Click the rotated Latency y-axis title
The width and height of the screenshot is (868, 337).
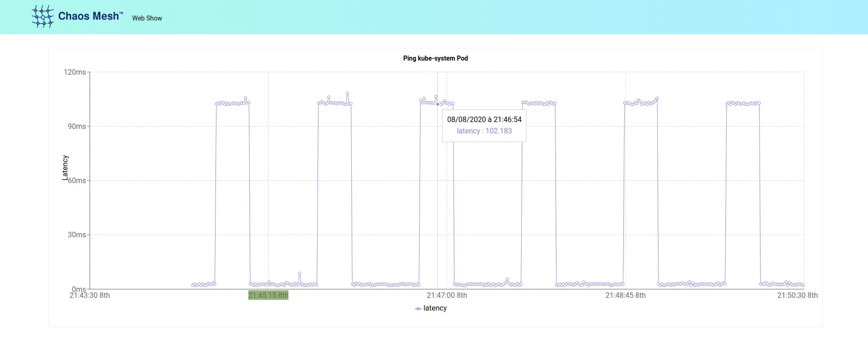(x=65, y=167)
